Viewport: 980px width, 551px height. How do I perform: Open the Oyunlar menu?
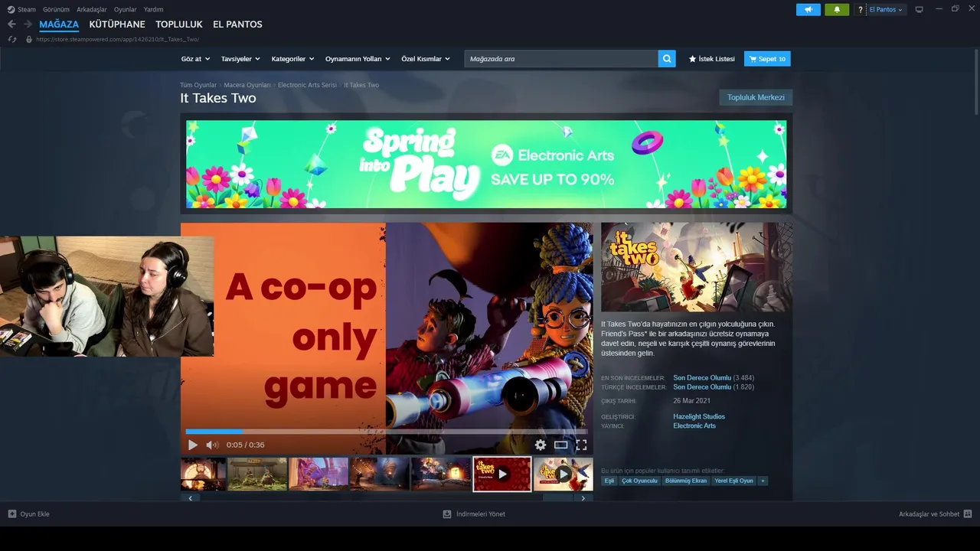coord(126,9)
